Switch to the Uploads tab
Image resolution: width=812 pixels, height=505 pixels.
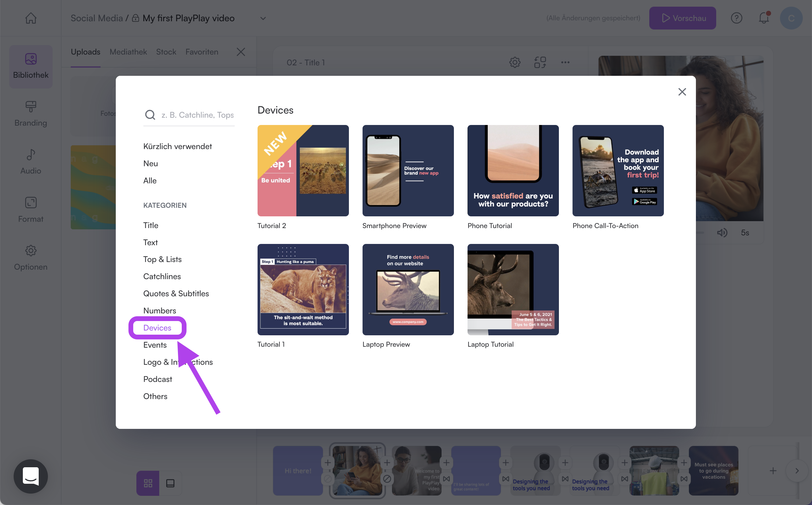(85, 52)
